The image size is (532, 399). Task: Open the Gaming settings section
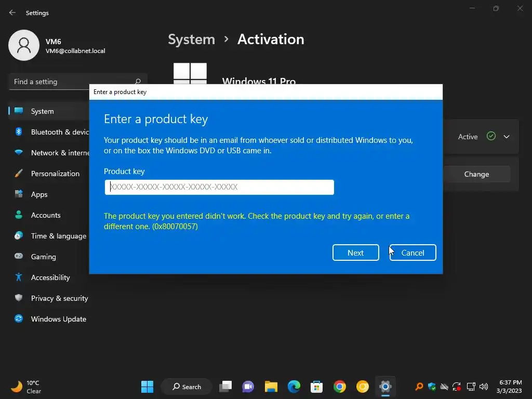tap(49, 257)
